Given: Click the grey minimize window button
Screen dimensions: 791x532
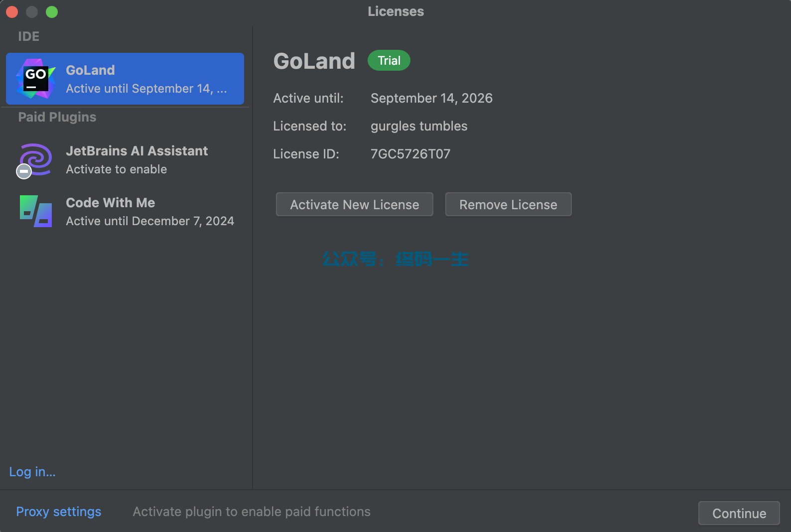Looking at the screenshot, I should coord(32,11).
